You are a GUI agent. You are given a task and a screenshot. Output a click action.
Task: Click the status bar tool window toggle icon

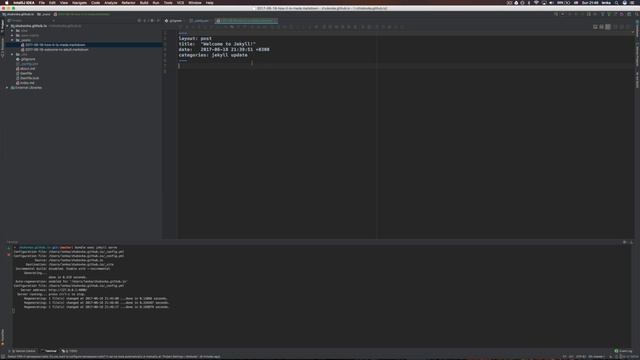point(3,357)
